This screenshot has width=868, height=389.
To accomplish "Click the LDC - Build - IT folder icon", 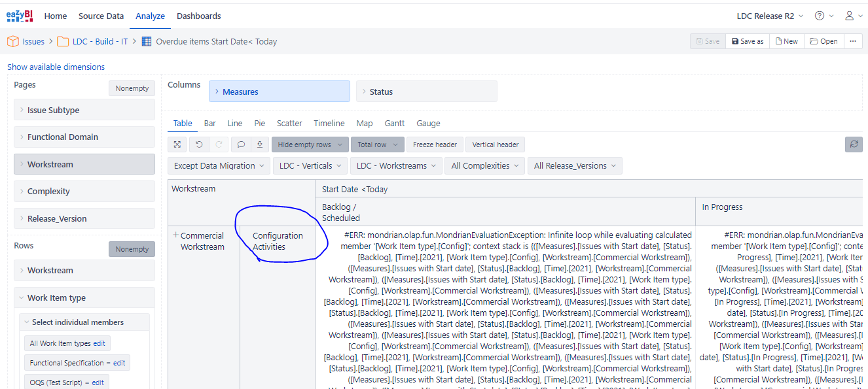I will 63,41.
